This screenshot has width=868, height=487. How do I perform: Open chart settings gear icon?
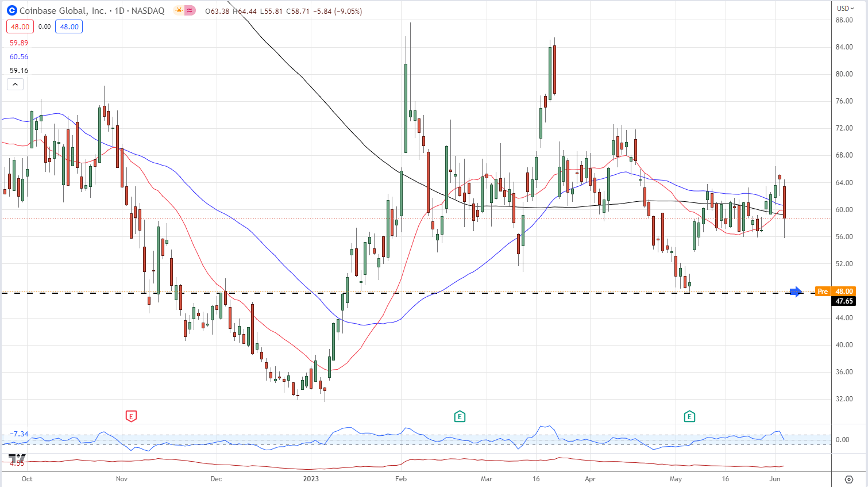point(849,479)
